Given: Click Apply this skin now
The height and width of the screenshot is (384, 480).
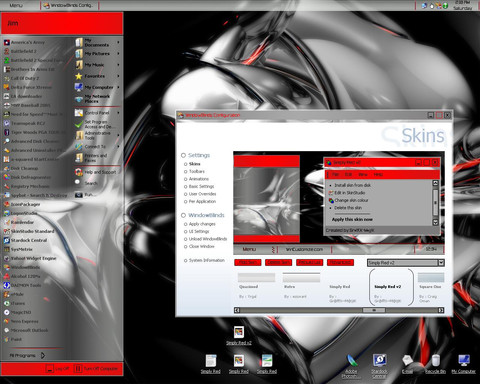Looking at the screenshot, I should click(x=352, y=219).
